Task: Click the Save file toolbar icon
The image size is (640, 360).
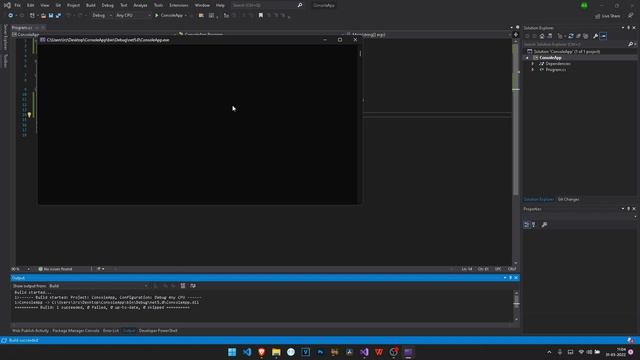Action: tap(51, 16)
